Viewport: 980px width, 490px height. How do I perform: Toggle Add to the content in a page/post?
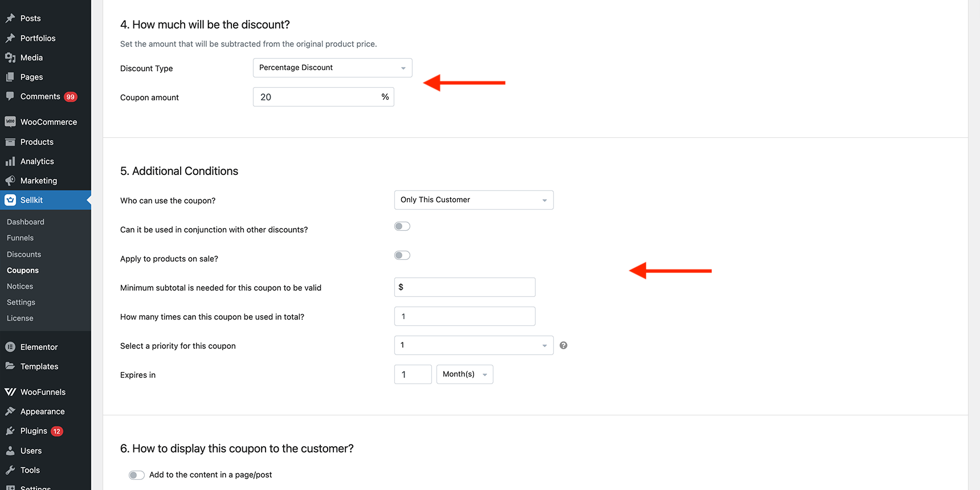pyautogui.click(x=137, y=475)
